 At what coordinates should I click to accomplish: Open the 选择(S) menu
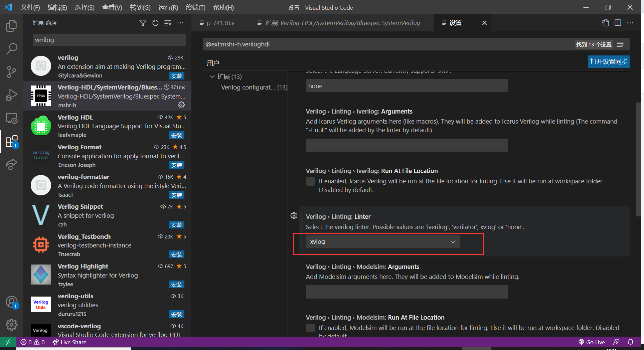(85, 7)
